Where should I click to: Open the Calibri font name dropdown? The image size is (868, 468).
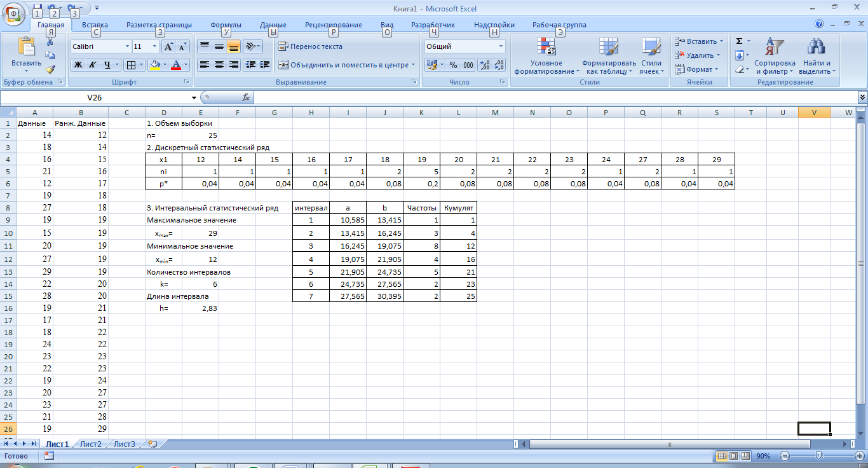pyautogui.click(x=126, y=46)
